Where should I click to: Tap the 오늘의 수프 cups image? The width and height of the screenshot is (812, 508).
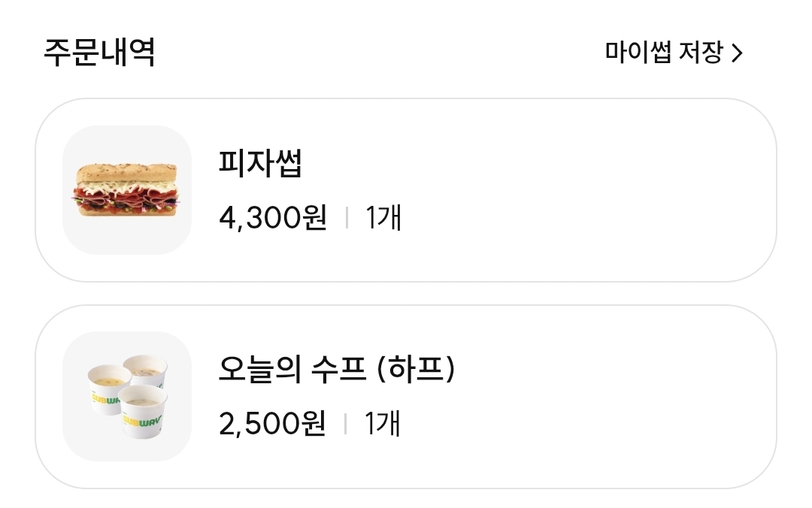[126, 396]
